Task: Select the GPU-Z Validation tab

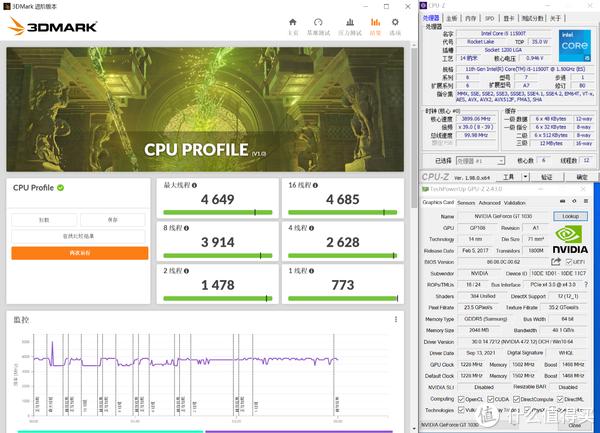Action: [514, 203]
